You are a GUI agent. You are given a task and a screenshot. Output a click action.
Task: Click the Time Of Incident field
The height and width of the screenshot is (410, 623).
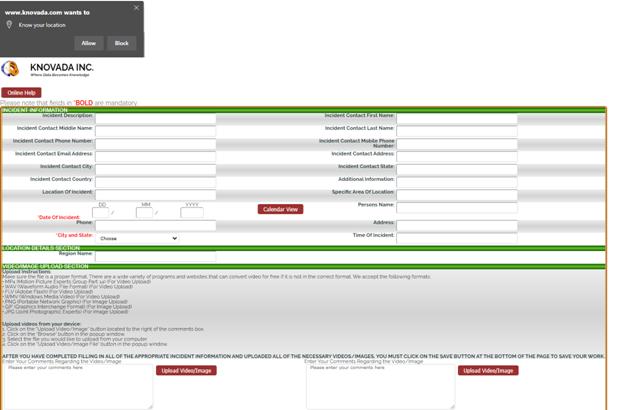pos(456,238)
